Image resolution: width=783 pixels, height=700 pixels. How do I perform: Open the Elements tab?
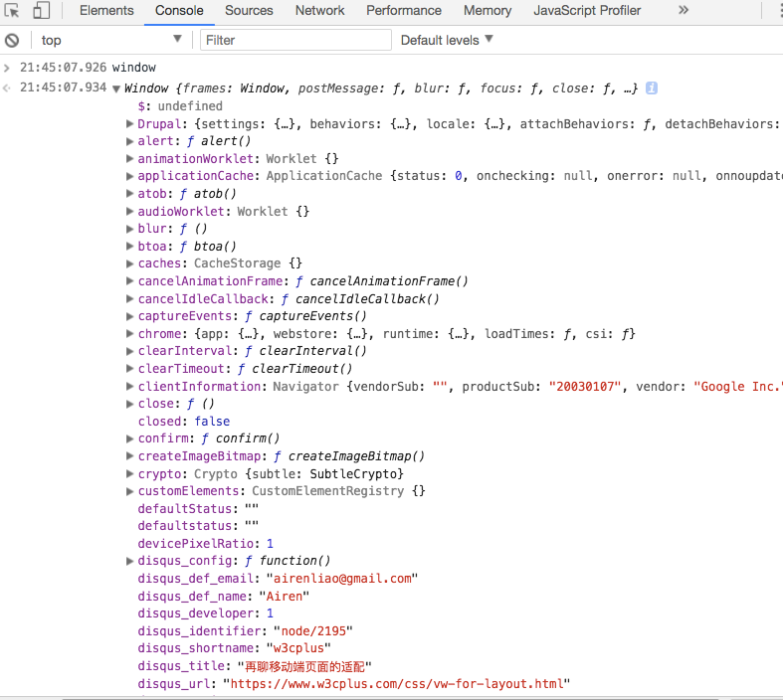click(106, 11)
